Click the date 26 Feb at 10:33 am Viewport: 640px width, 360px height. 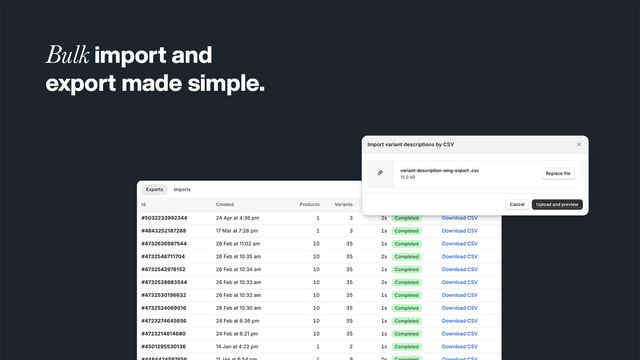click(238, 282)
